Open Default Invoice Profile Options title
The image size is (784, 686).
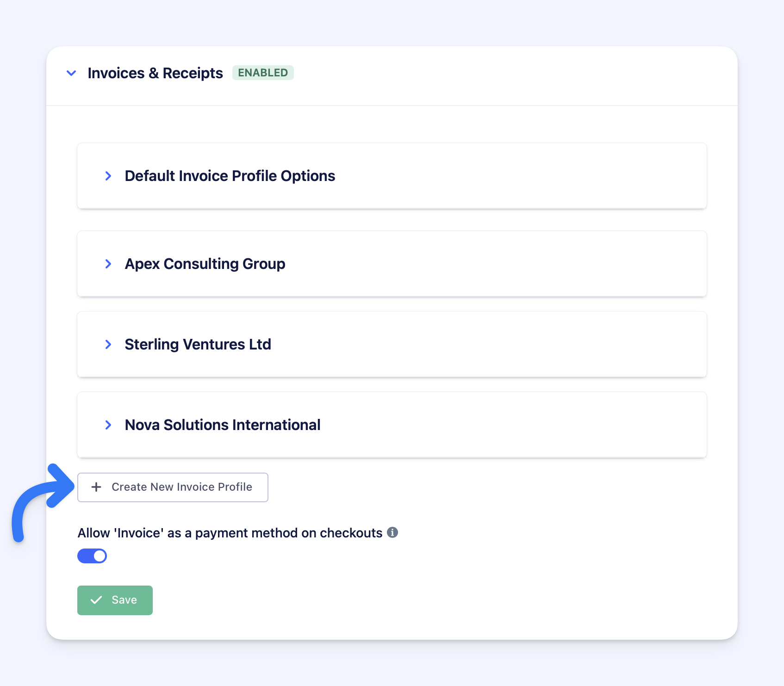coord(230,176)
